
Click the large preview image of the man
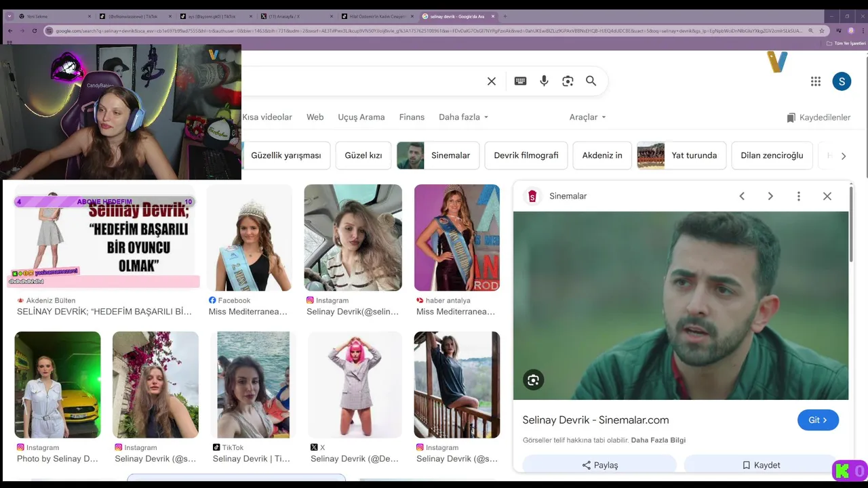[x=681, y=306]
